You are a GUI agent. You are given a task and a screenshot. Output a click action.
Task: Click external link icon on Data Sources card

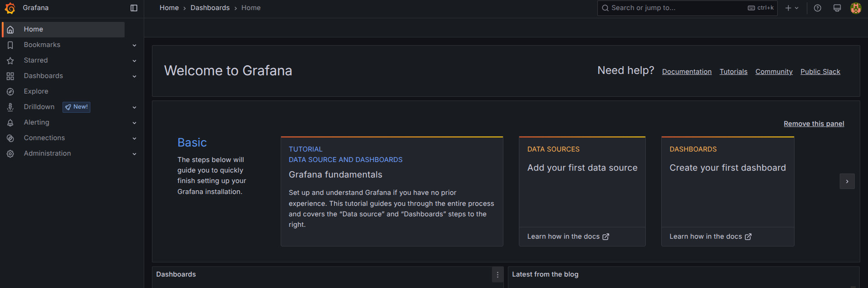[606, 237]
